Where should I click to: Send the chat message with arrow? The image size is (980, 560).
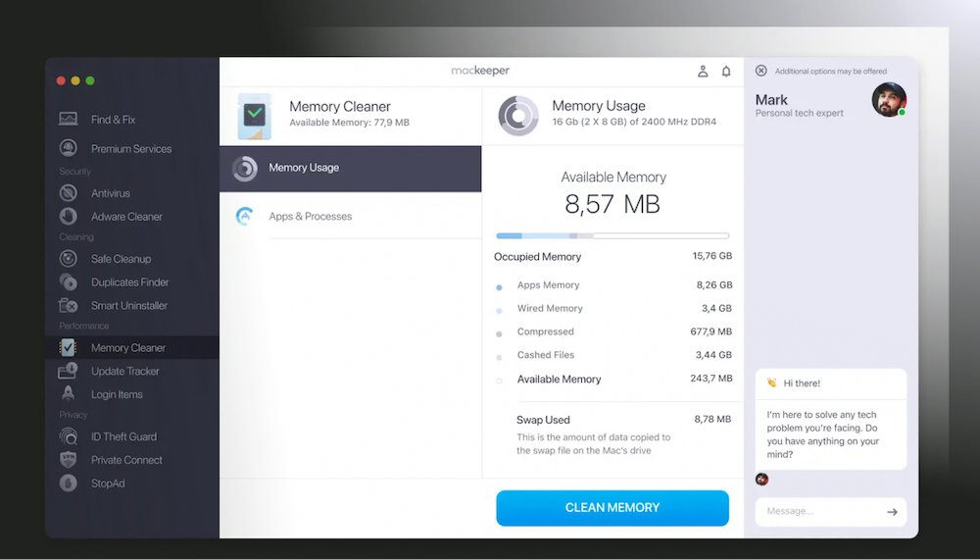(x=892, y=512)
